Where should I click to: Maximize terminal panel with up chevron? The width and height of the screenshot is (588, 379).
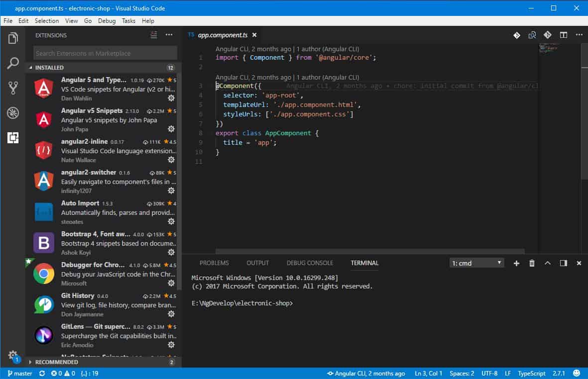[x=548, y=263]
